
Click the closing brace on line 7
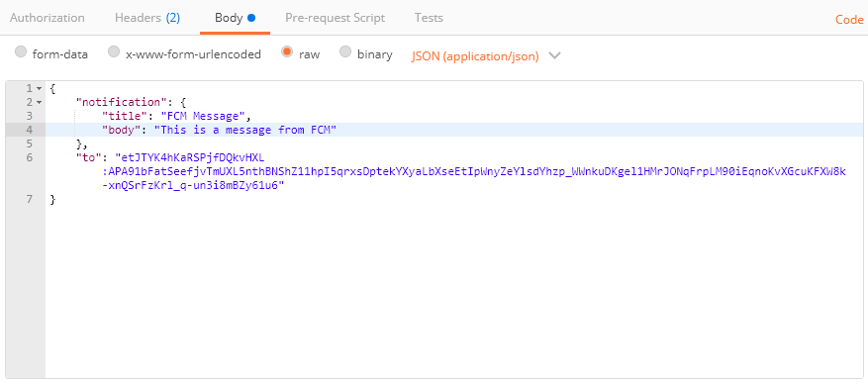[52, 199]
